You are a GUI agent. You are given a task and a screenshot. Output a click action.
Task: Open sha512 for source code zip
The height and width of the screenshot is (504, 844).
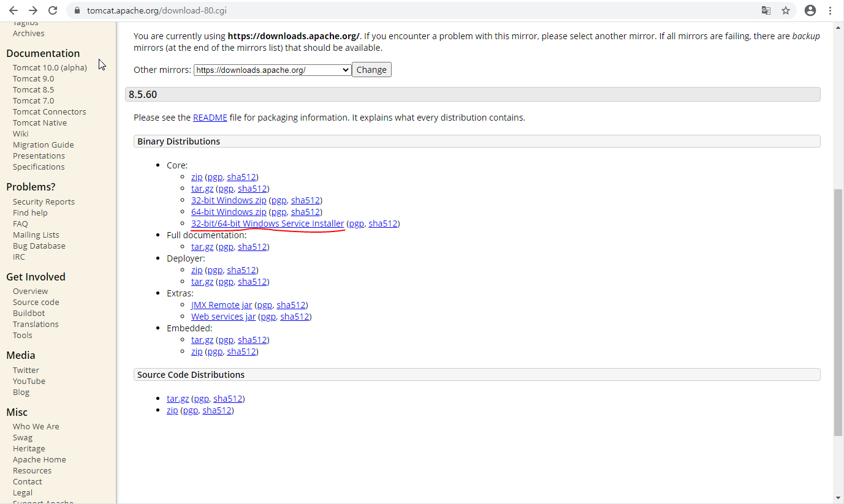click(x=217, y=410)
